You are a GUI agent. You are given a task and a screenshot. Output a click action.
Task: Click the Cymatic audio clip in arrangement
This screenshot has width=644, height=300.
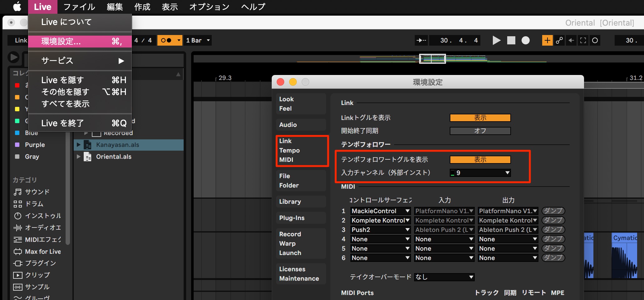coord(624,255)
